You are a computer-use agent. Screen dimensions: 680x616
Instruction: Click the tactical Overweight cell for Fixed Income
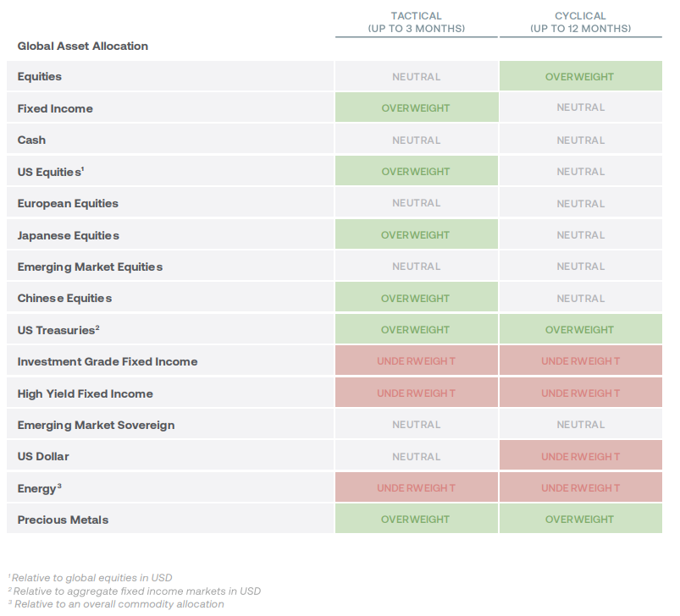[x=416, y=108]
